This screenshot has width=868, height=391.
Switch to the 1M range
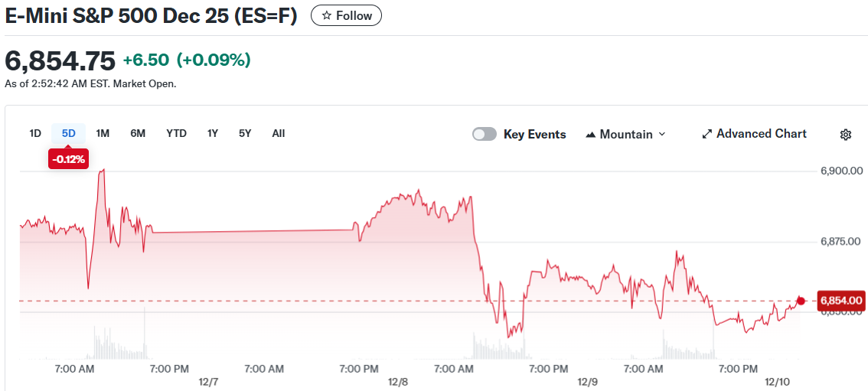coord(103,133)
